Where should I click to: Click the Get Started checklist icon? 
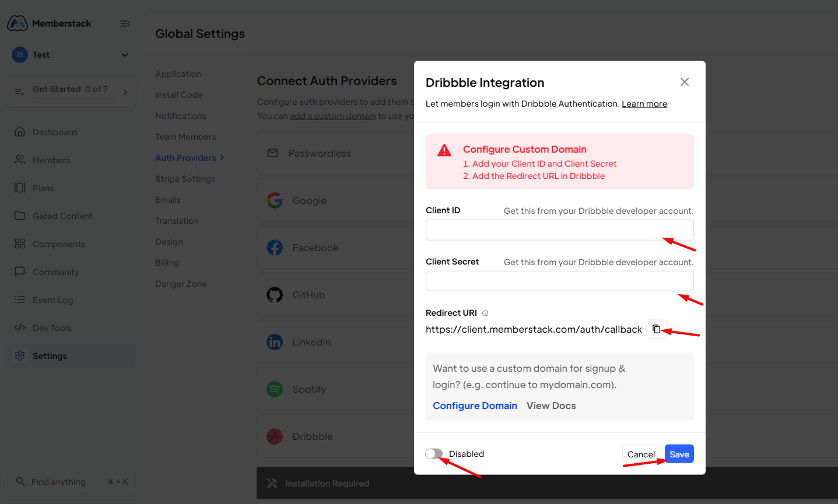(x=20, y=91)
